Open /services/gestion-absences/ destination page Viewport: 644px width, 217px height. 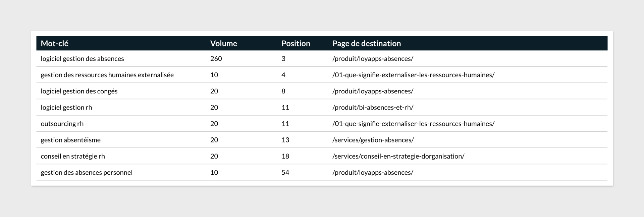coord(373,140)
